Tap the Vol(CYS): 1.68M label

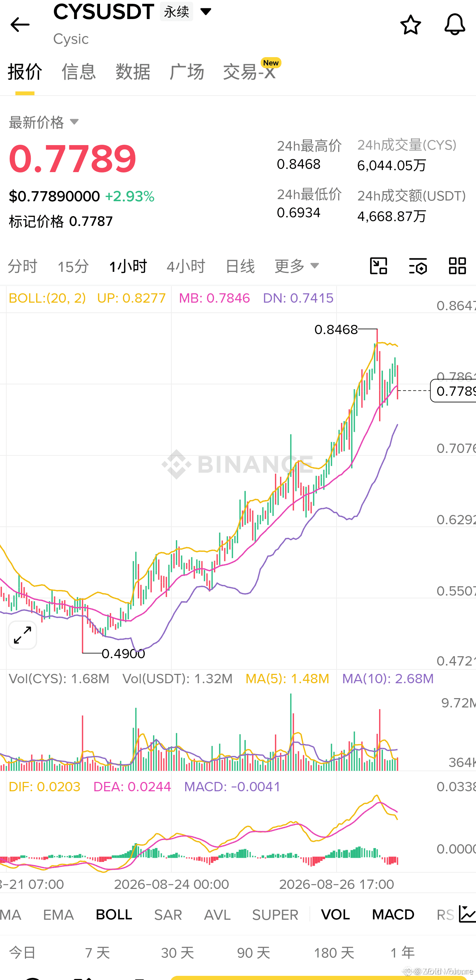click(x=59, y=679)
